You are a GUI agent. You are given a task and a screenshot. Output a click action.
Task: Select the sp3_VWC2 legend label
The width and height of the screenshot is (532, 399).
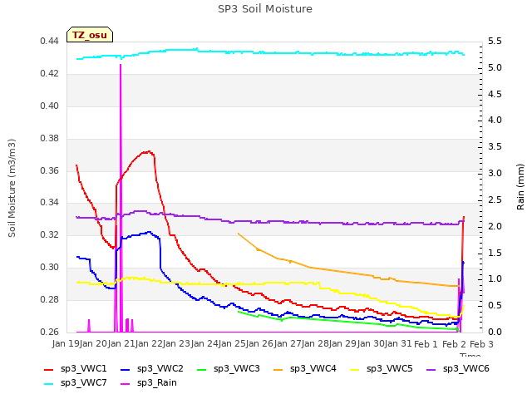pyautogui.click(x=160, y=368)
